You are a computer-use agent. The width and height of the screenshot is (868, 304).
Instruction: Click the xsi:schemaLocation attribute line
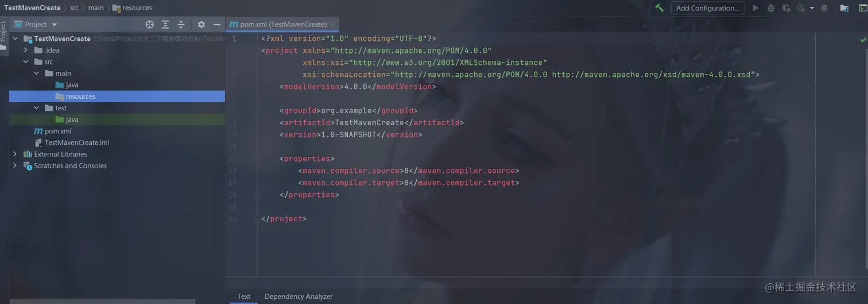(531, 75)
